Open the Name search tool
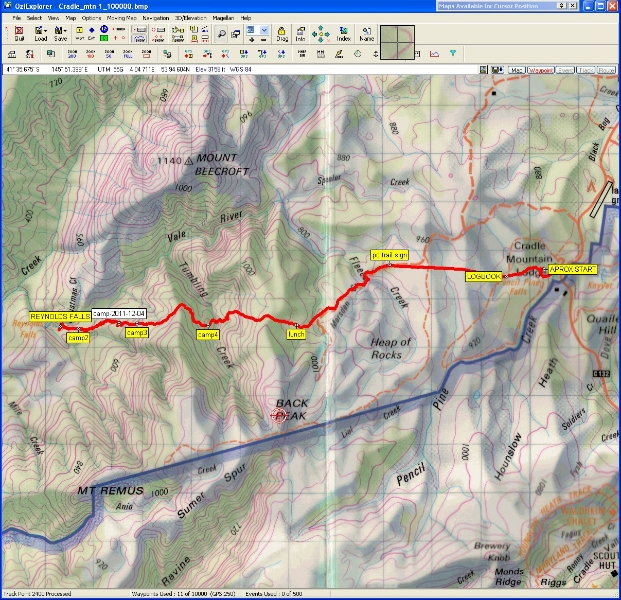The width and height of the screenshot is (621, 600). (366, 34)
